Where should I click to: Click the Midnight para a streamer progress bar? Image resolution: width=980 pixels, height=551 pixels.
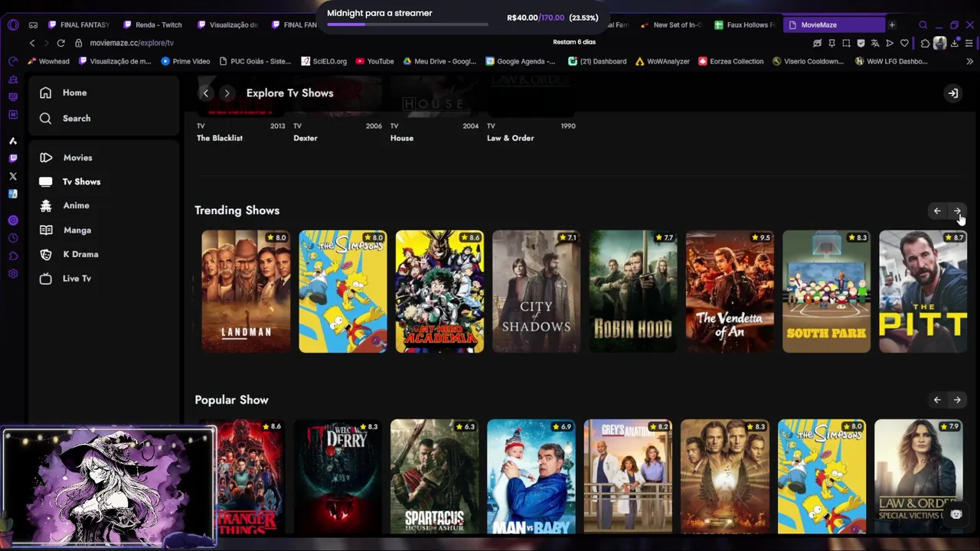(408, 24)
